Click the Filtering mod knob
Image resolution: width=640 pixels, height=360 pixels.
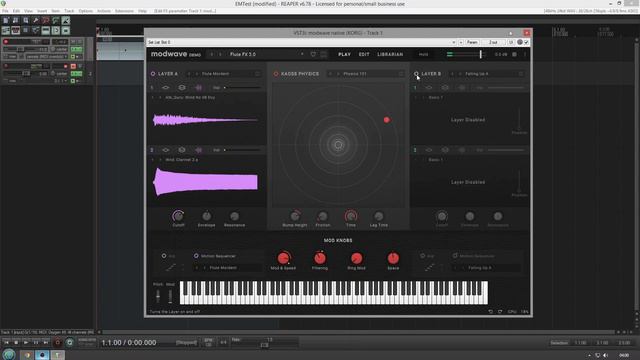(320, 258)
